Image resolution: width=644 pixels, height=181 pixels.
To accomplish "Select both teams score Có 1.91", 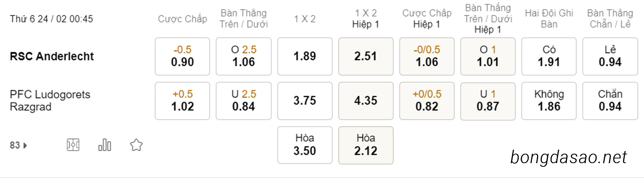I will coord(549,56).
